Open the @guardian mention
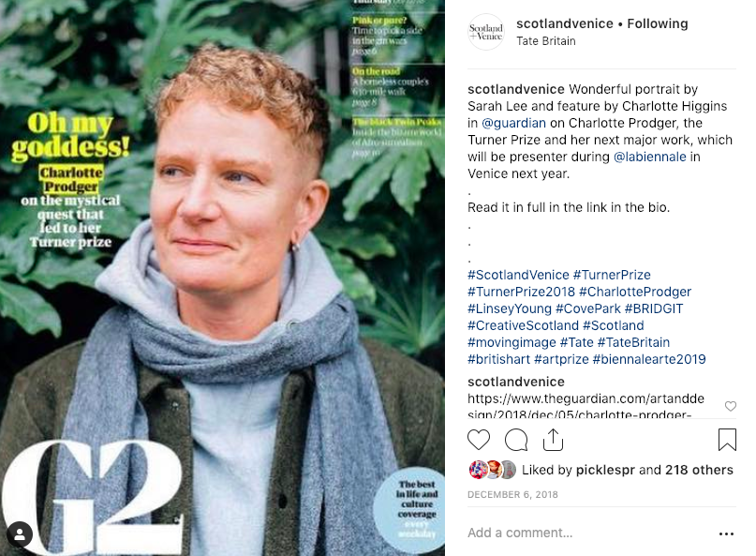756x556 pixels. coord(513,123)
